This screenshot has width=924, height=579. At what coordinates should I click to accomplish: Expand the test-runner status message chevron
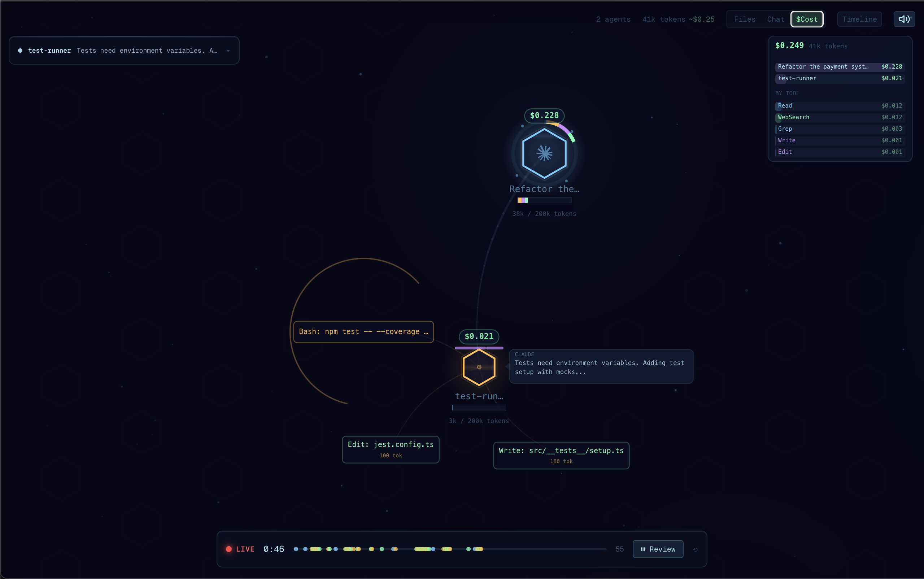[x=228, y=50]
